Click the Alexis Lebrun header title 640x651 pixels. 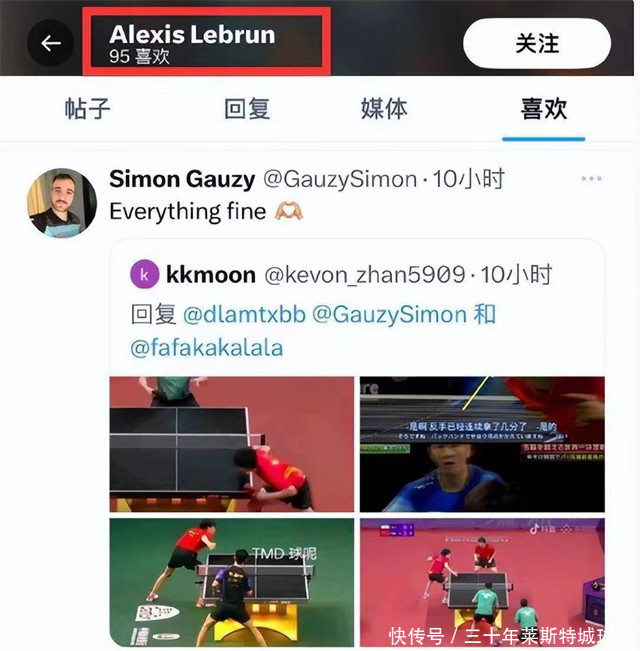point(192,34)
